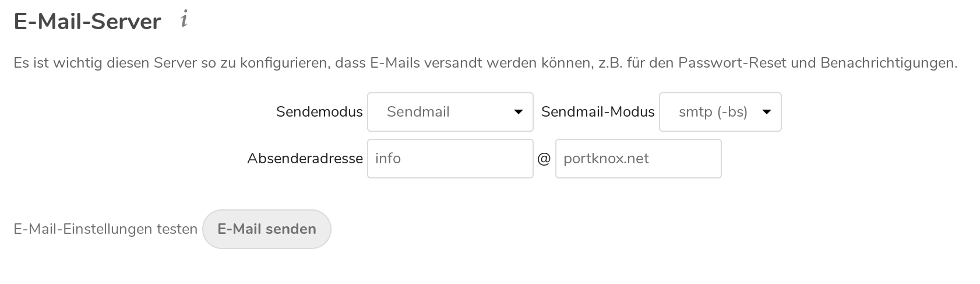Open the Sendmail-Modus dropdown showing smtp (-bs)

point(720,112)
